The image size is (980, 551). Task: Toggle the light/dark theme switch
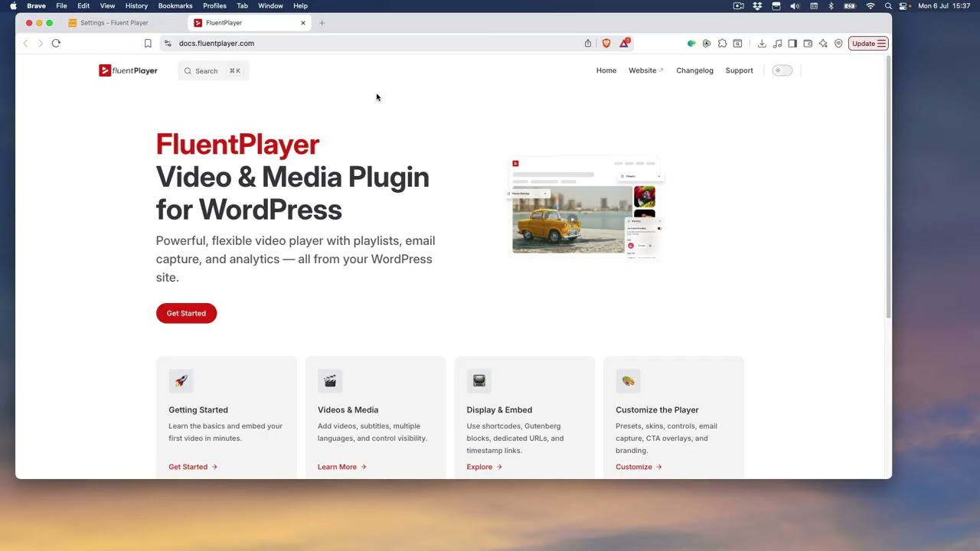[782, 70]
